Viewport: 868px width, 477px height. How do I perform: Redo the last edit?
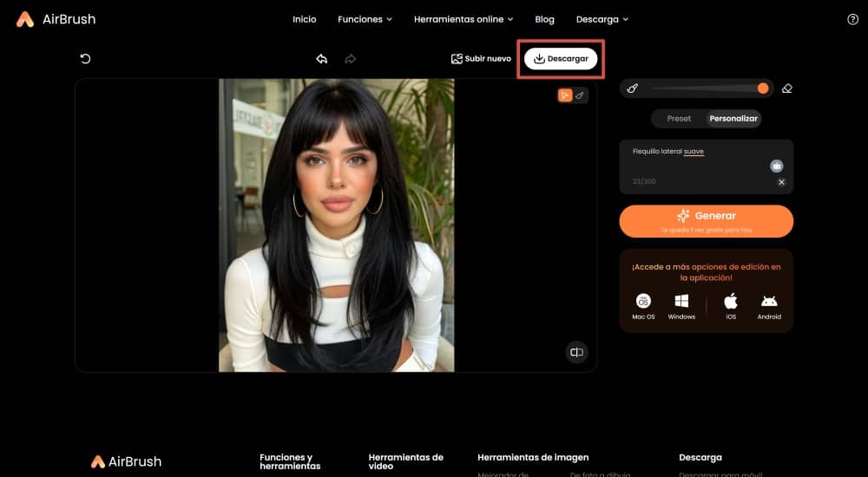point(350,59)
